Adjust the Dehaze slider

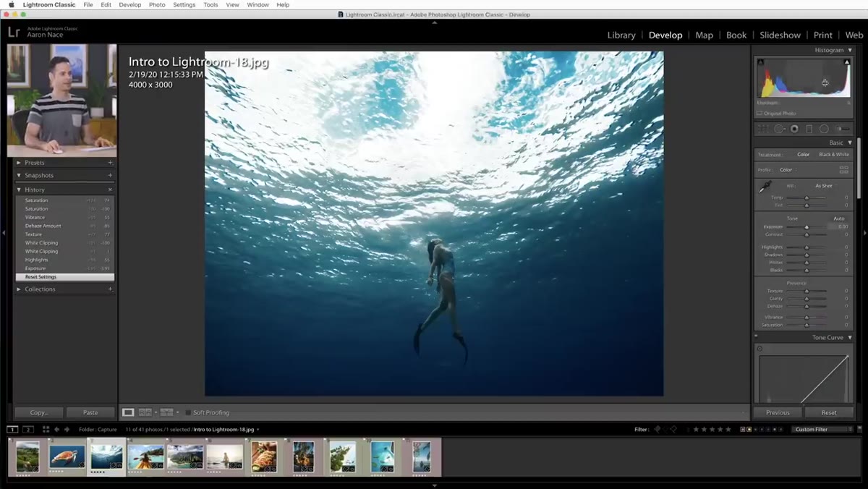tap(807, 306)
